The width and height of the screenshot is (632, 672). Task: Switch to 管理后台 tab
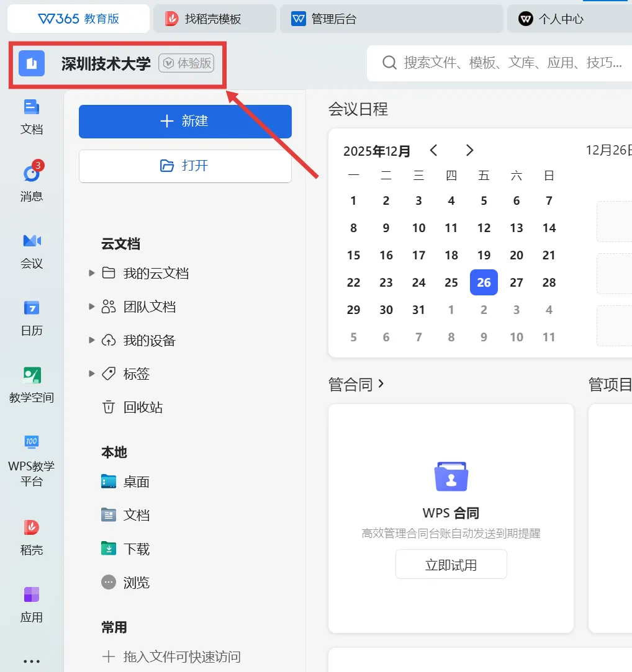click(391, 19)
